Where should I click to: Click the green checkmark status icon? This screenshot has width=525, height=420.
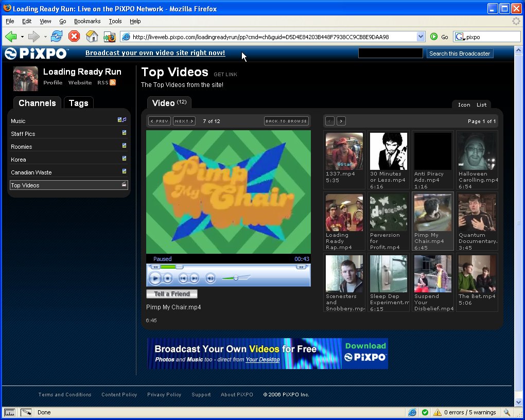[425, 412]
